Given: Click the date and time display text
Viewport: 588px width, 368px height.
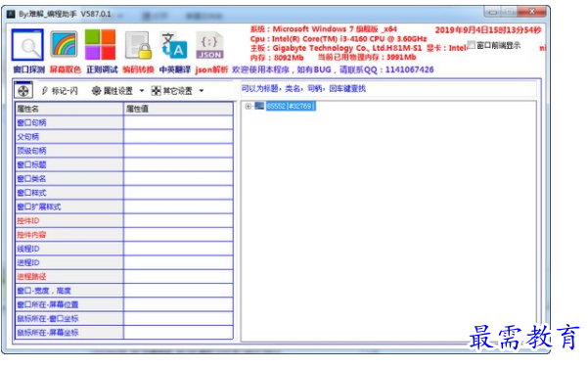Looking at the screenshot, I should [x=488, y=30].
